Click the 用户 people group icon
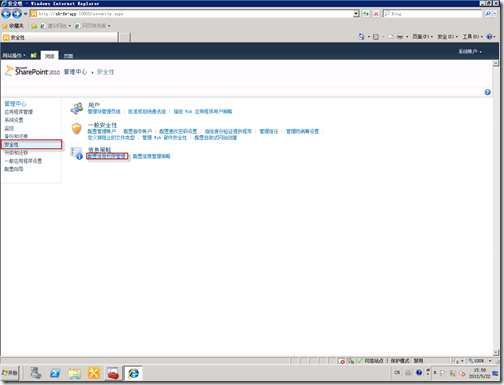 point(77,108)
